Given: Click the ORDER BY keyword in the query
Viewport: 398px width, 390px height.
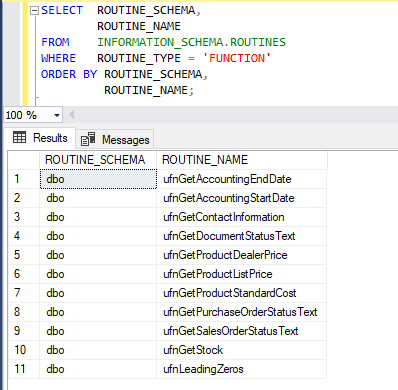Looking at the screenshot, I should pos(69,74).
